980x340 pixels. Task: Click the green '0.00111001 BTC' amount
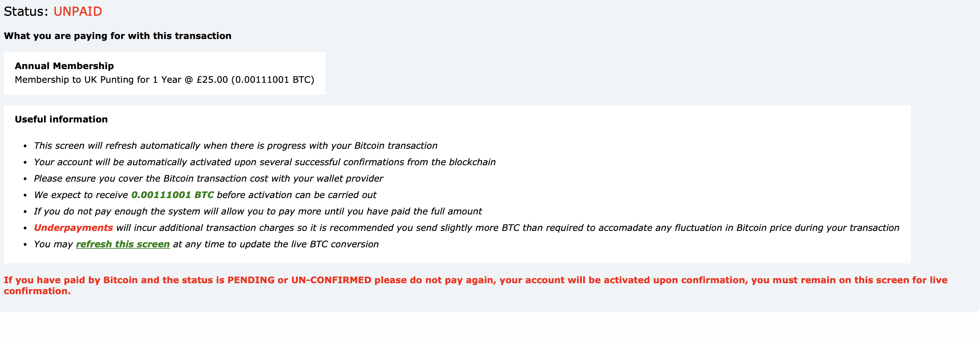[172, 195]
